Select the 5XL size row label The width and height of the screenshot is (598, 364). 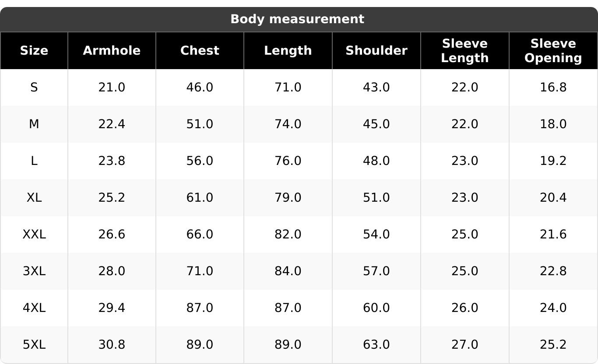34,345
